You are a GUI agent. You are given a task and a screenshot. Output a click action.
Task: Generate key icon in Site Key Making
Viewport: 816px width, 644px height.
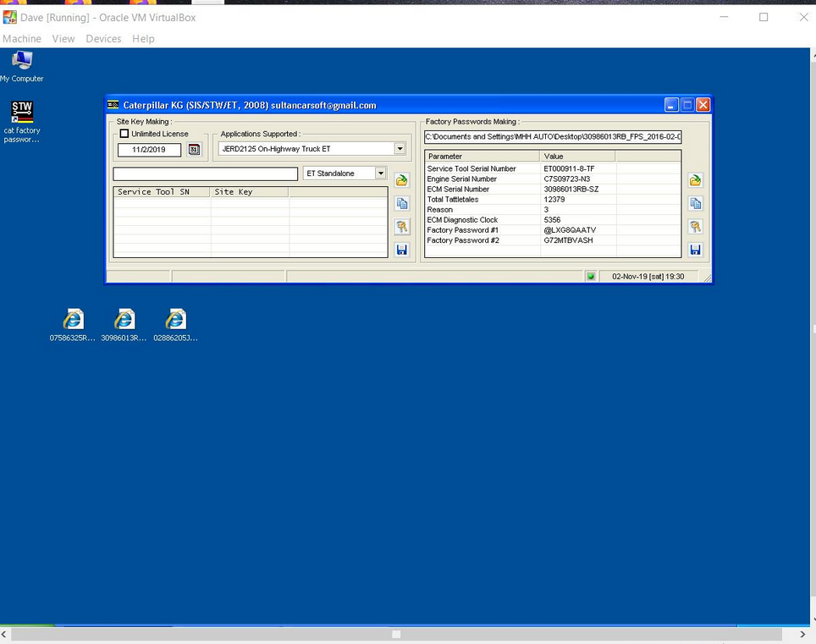(x=401, y=227)
